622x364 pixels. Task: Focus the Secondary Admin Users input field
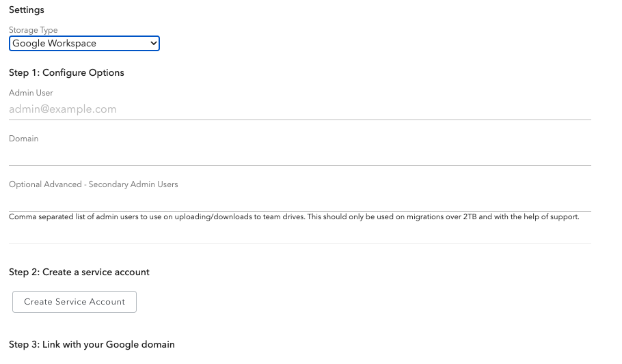(x=299, y=201)
